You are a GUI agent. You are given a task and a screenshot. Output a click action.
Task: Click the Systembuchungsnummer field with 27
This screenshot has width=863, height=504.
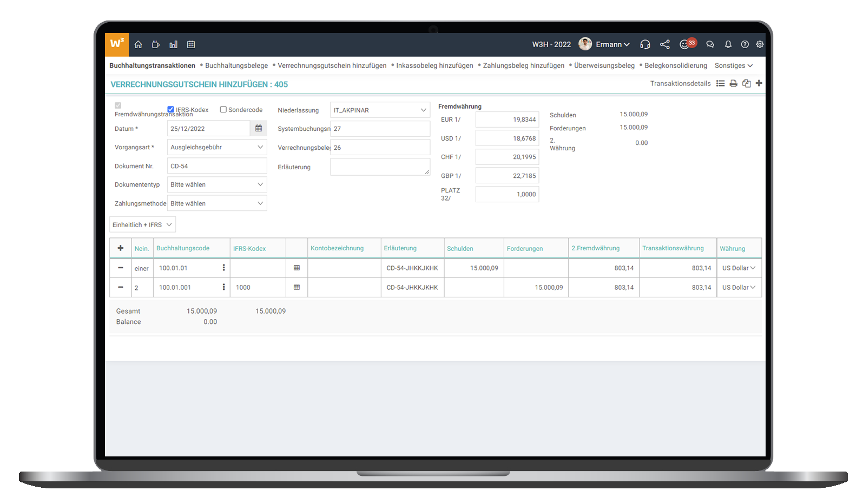pos(380,129)
